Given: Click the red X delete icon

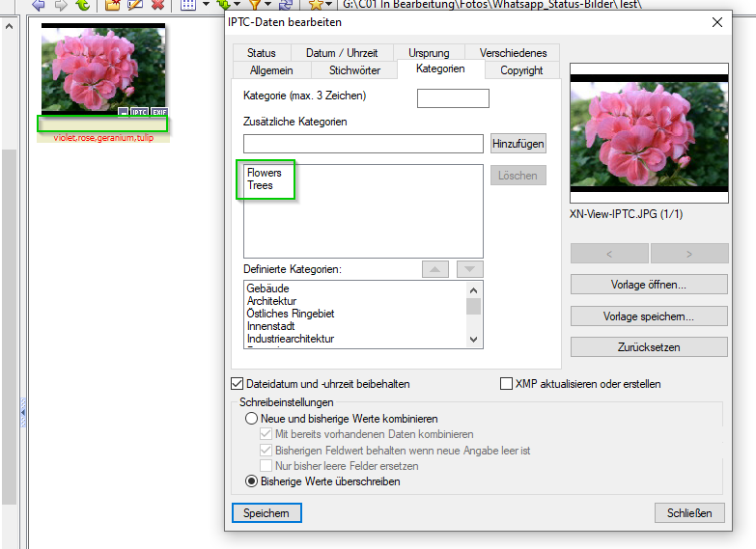Looking at the screenshot, I should pos(157,4).
